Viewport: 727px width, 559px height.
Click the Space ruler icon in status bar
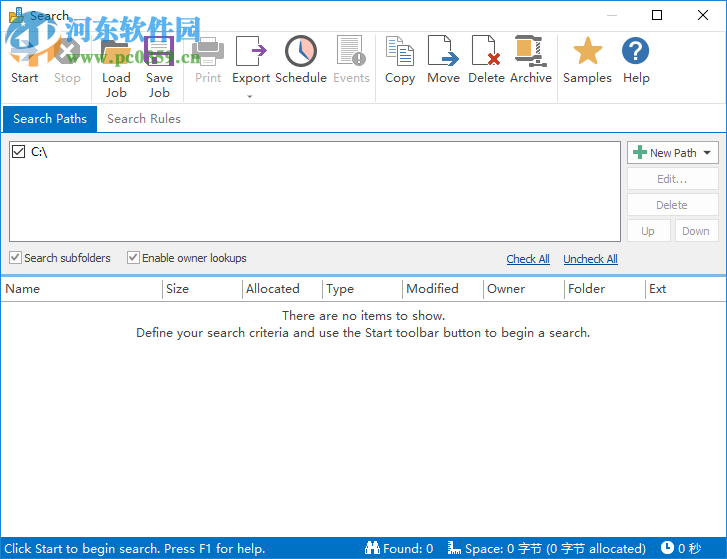point(454,548)
